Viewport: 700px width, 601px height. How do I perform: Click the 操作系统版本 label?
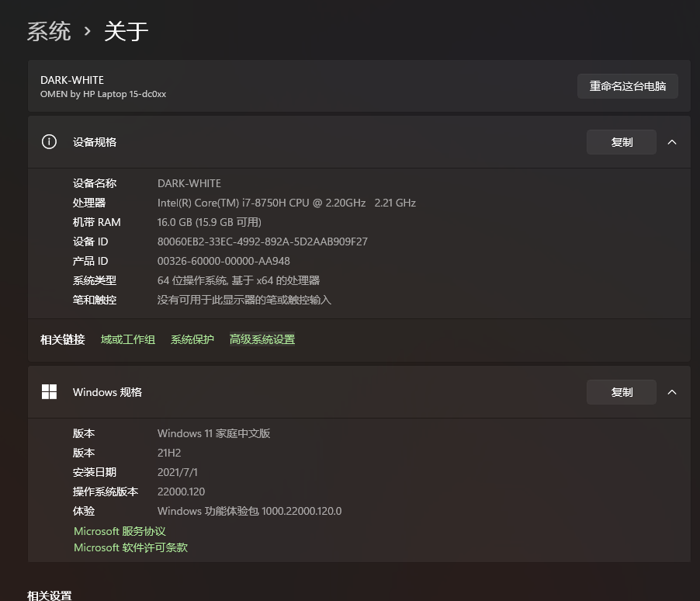click(x=106, y=492)
